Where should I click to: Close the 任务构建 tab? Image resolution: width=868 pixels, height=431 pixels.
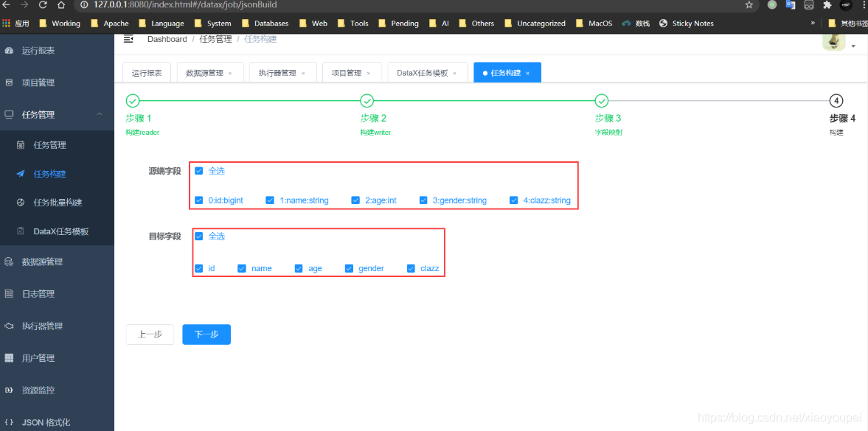click(528, 73)
